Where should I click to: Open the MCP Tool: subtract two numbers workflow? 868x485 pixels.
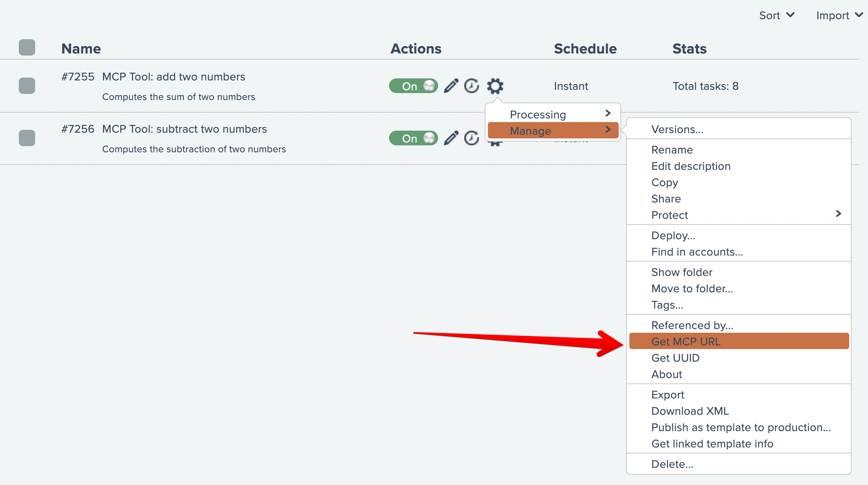point(184,129)
